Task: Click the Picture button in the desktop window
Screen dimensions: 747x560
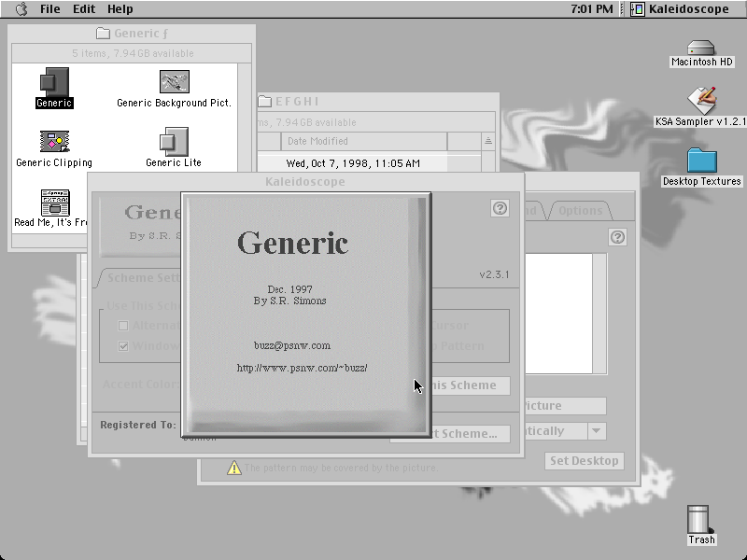Action: (565, 406)
